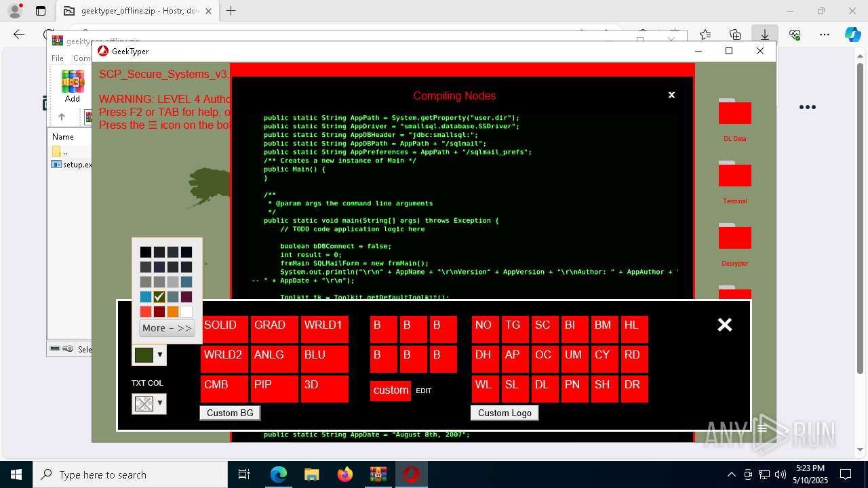Screen dimensions: 868x488
Task: Switch to WinRAR on the taskbar
Action: [x=378, y=474]
